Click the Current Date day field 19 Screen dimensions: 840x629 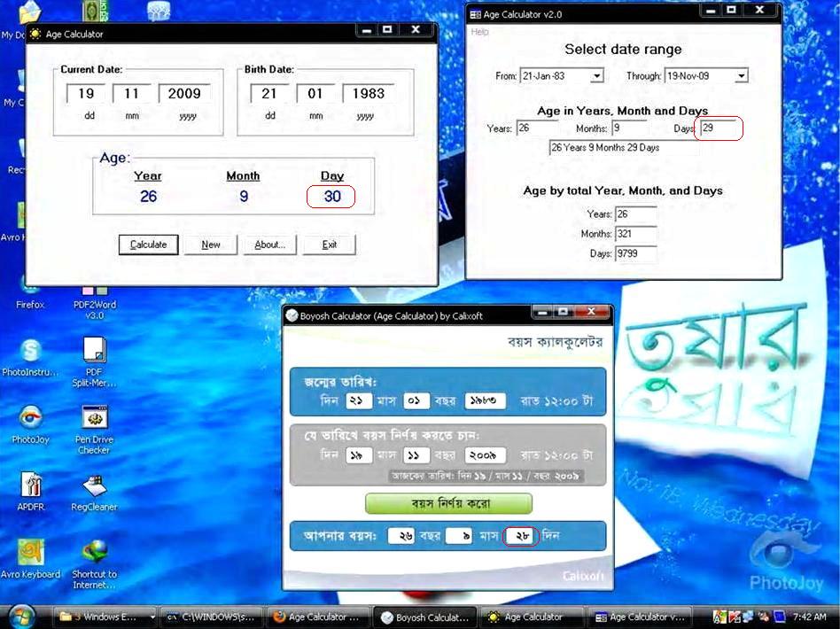tap(86, 94)
